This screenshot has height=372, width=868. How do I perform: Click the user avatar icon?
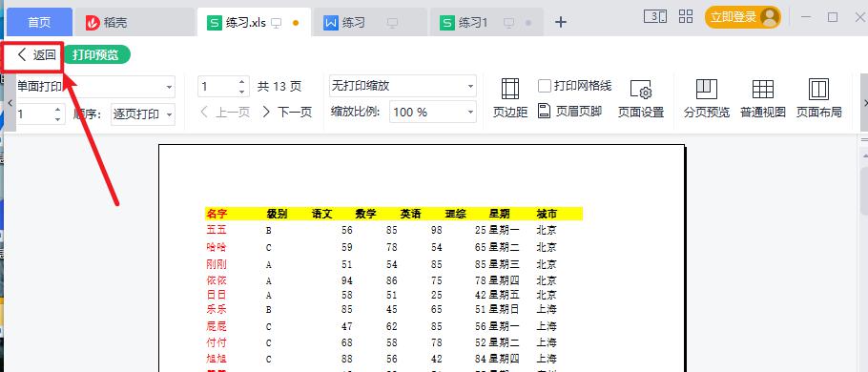pyautogui.click(x=770, y=17)
